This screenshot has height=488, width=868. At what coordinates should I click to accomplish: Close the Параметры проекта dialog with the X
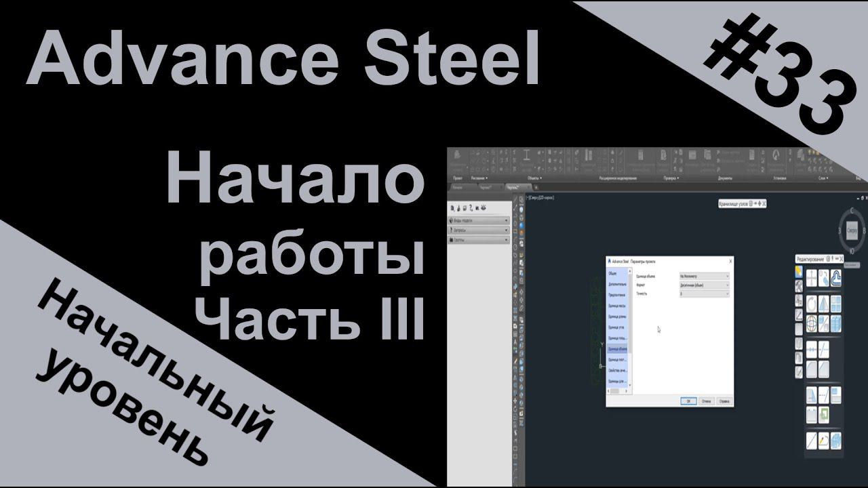coord(730,261)
